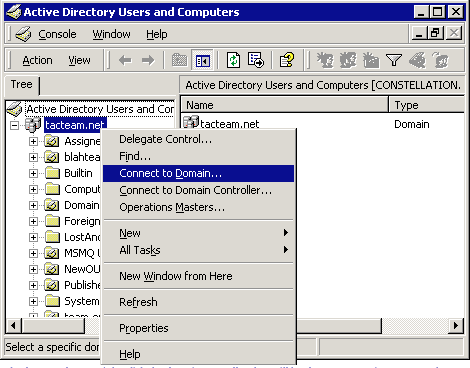Click tacteam.net row in Name list
Image resolution: width=470 pixels, height=368 pixels.
230,124
